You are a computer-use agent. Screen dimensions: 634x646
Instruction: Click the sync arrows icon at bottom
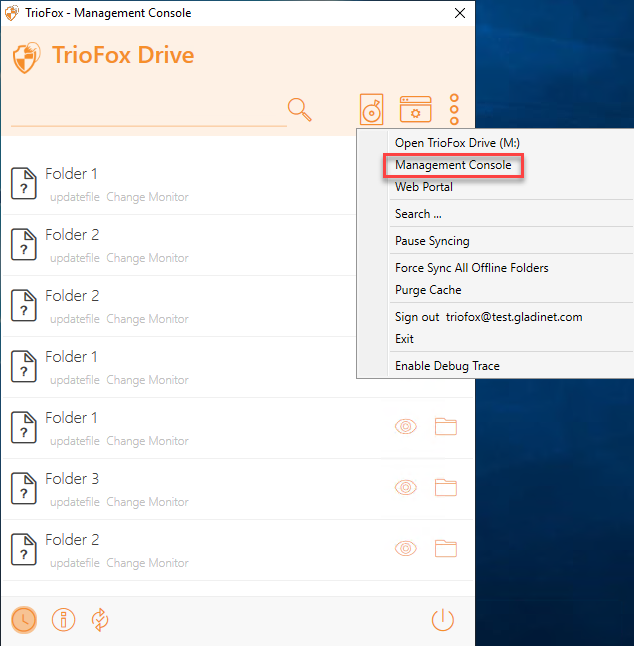click(100, 620)
